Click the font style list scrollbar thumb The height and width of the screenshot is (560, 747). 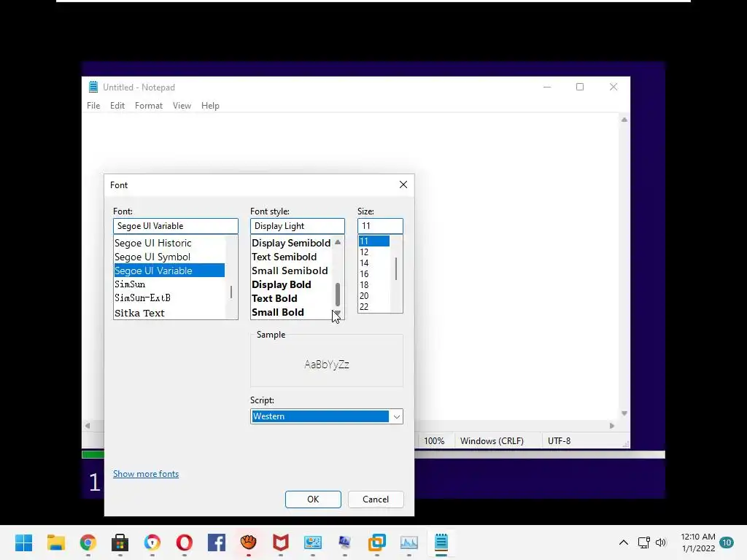point(338,295)
